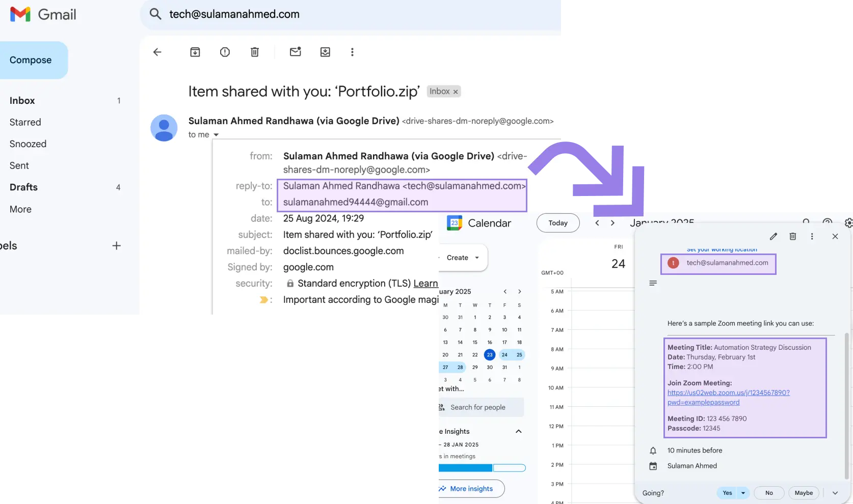Select January 29 in mini calendar
Image resolution: width=853 pixels, height=504 pixels.
point(475,367)
